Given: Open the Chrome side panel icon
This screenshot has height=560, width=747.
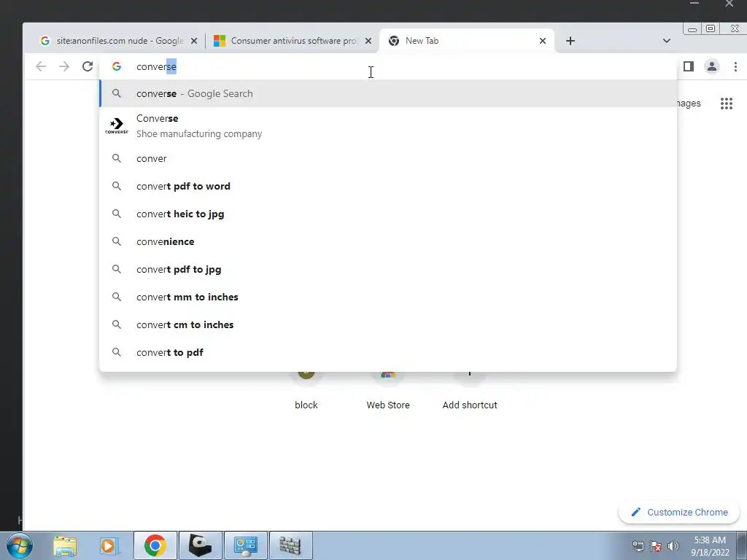Looking at the screenshot, I should (689, 66).
